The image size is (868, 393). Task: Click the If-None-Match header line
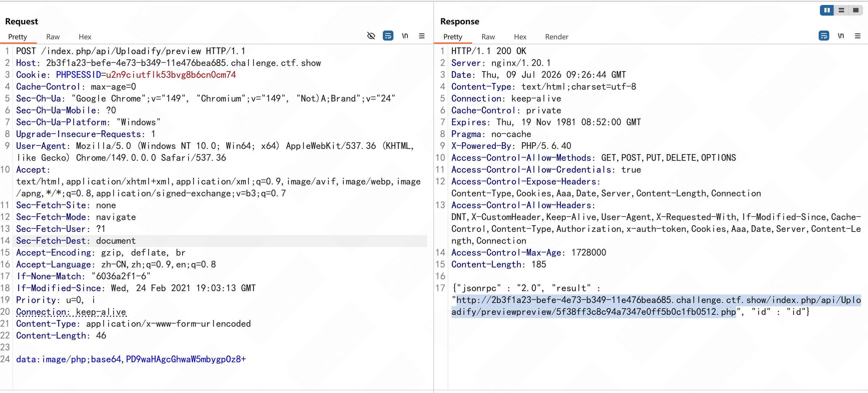pos(83,276)
